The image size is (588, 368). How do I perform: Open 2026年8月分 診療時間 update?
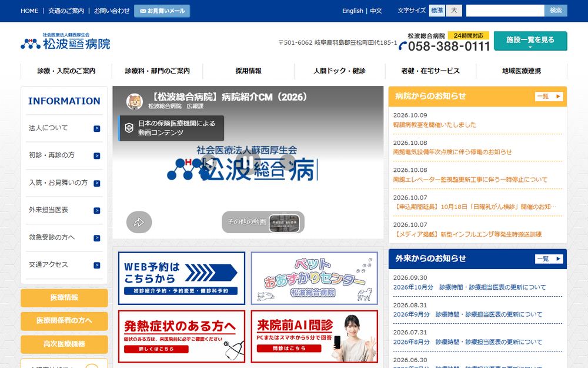coord(467,342)
